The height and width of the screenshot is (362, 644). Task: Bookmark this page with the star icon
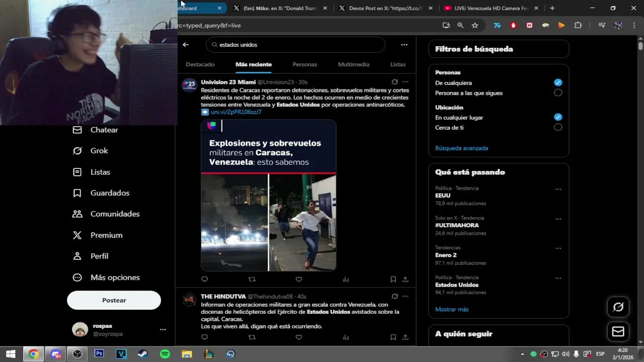pyautogui.click(x=475, y=25)
